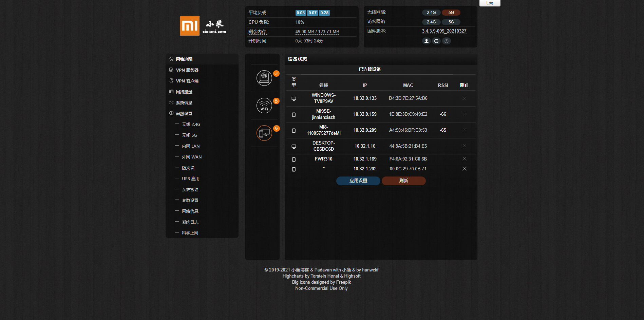Click device type icon for MI8-1100575277deMI
Image resolution: width=644 pixels, height=320 pixels.
[294, 131]
